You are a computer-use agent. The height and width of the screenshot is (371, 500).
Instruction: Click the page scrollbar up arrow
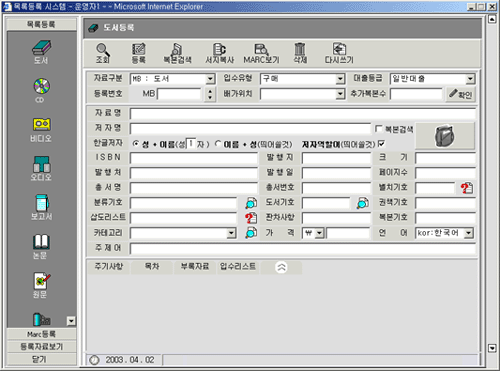pyautogui.click(x=492, y=19)
